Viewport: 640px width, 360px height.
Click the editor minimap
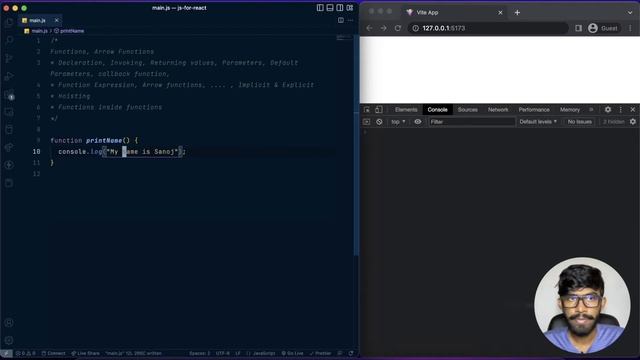click(344, 38)
